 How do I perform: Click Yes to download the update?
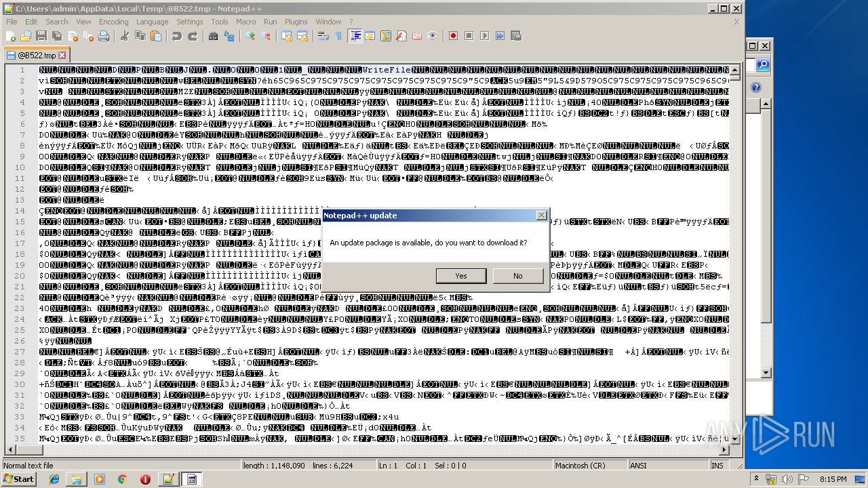461,276
